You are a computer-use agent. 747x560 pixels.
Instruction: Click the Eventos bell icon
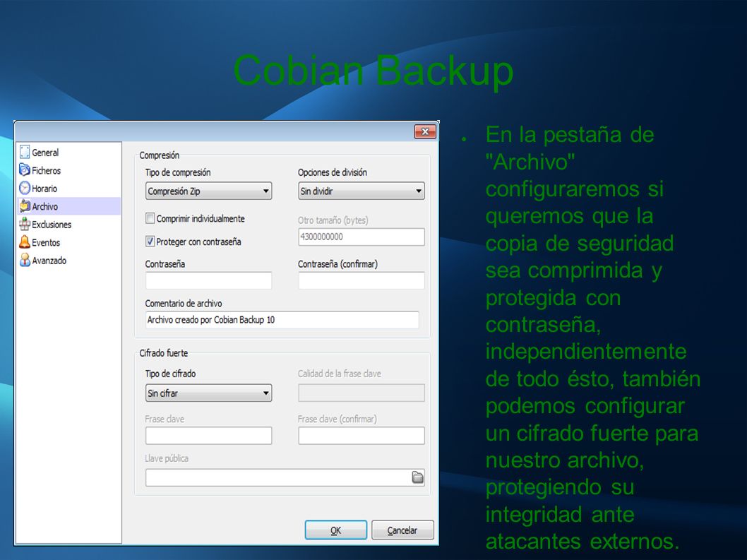coord(25,242)
